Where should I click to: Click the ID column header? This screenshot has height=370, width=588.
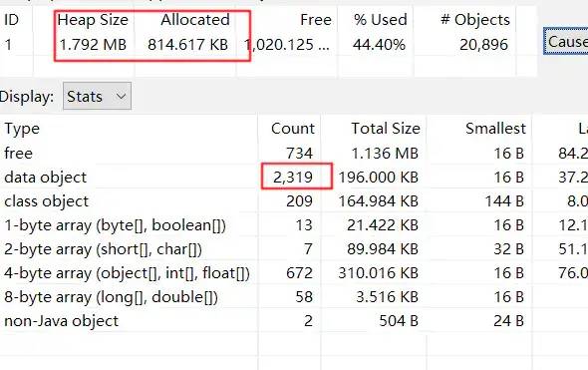click(11, 20)
